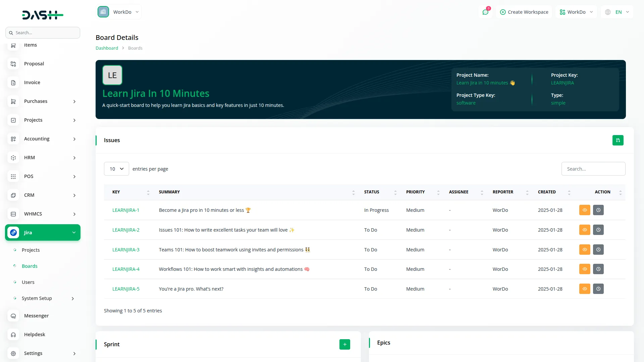Image resolution: width=644 pixels, height=362 pixels.
Task: Click the green sort icon in Issues header
Action: coord(618,140)
